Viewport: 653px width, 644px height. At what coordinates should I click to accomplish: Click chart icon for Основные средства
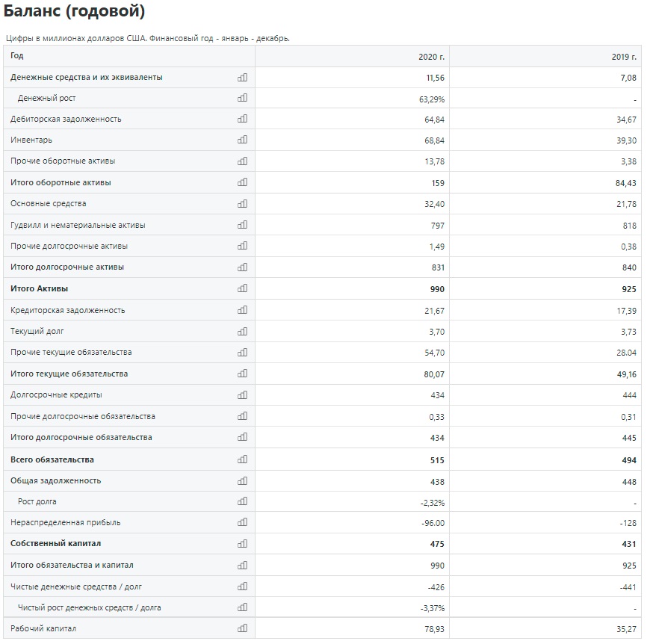click(x=242, y=204)
